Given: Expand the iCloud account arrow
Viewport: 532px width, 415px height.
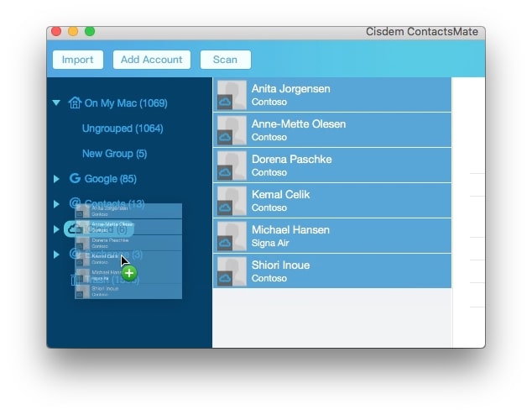Looking at the screenshot, I should [x=56, y=229].
